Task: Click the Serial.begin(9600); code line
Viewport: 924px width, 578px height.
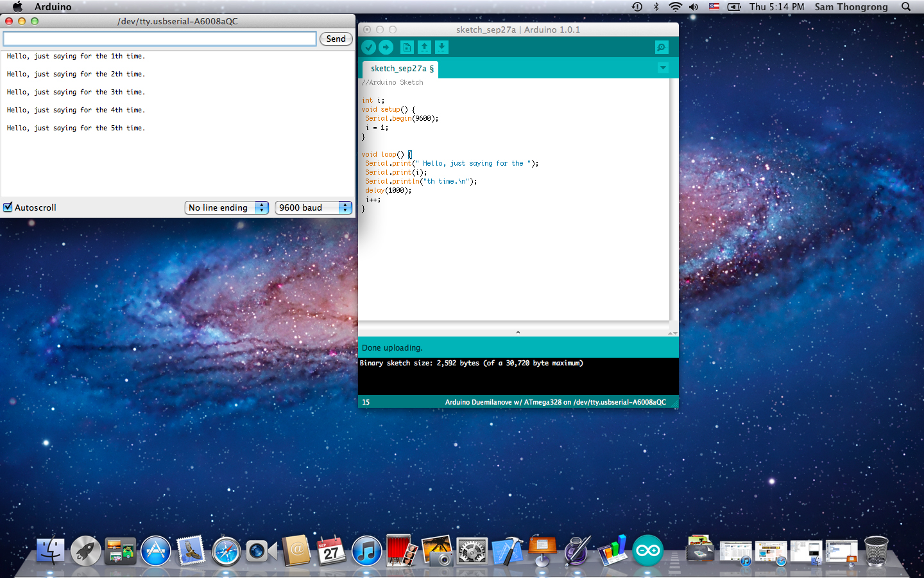Action: pos(402,119)
